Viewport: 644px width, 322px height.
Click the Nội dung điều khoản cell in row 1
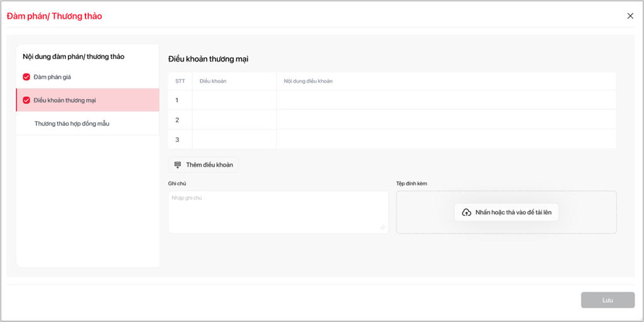coord(446,100)
